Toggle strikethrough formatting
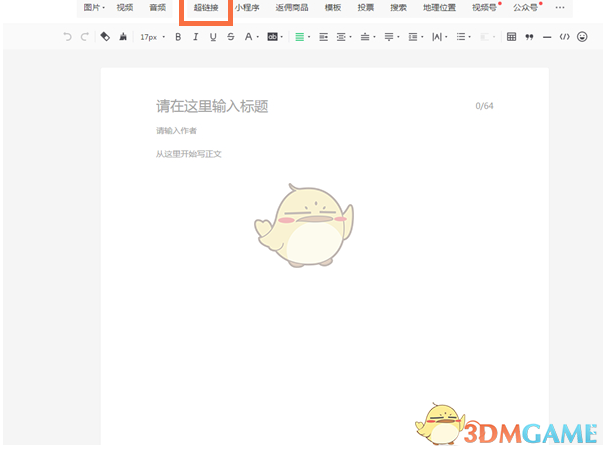Viewport: 608px width, 452px height. click(x=231, y=37)
